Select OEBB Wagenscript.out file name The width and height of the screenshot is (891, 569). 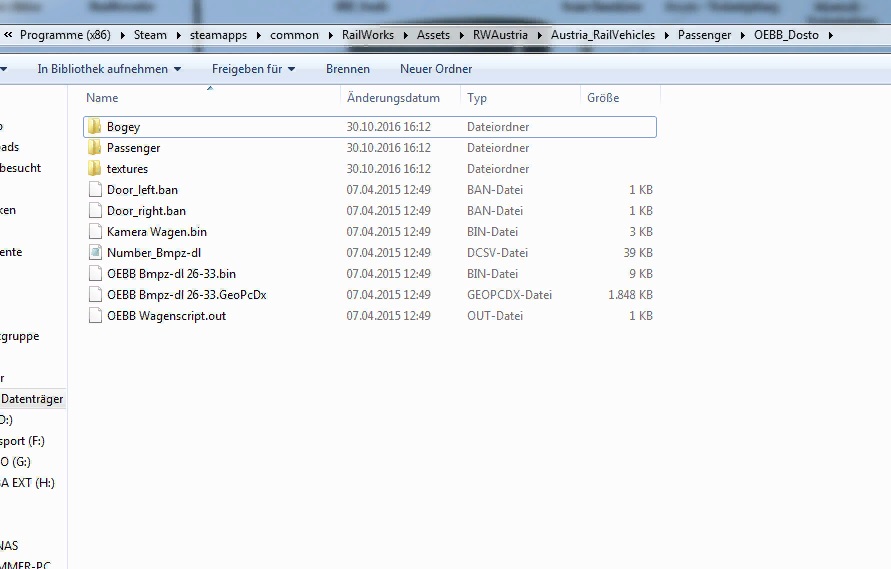click(x=166, y=316)
